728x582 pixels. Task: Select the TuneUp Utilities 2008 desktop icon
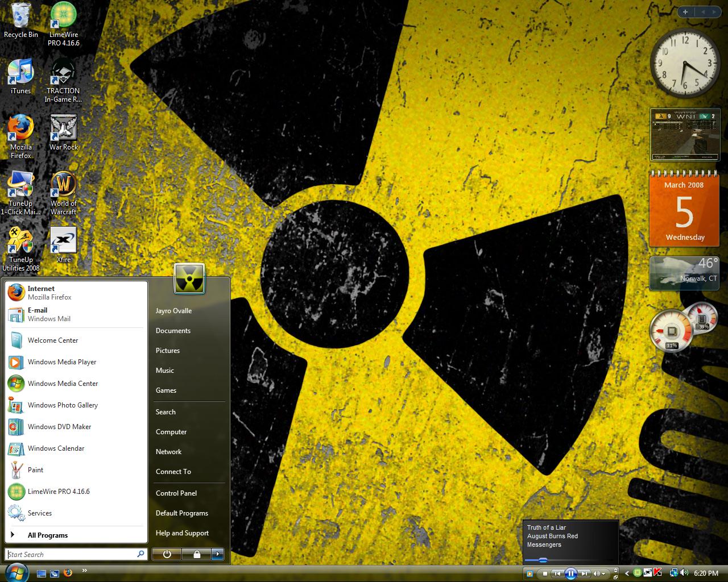pos(21,250)
